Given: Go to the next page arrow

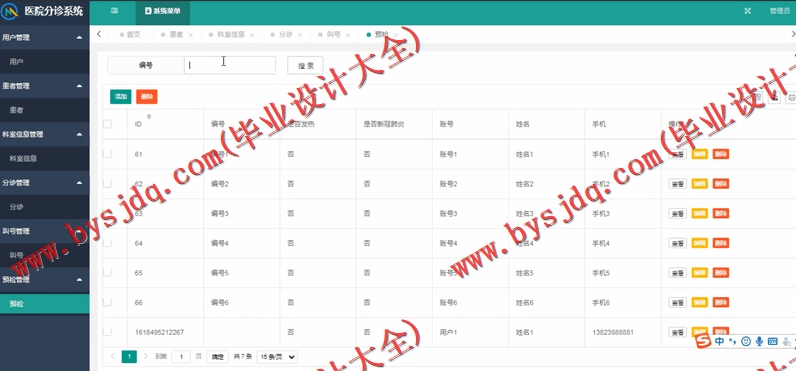Looking at the screenshot, I should click(x=146, y=356).
